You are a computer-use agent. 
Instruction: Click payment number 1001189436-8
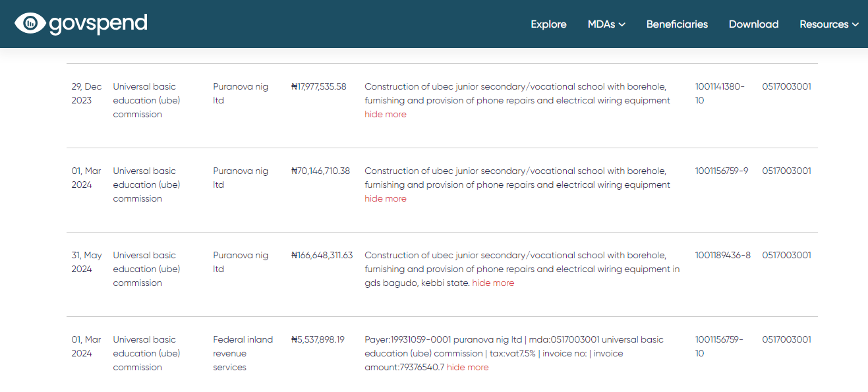[722, 256]
